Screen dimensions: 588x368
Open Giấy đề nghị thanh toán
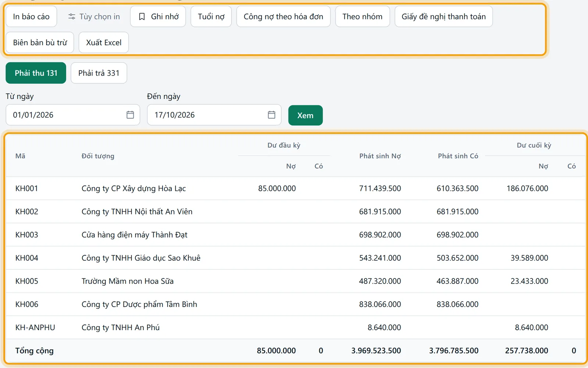444,17
